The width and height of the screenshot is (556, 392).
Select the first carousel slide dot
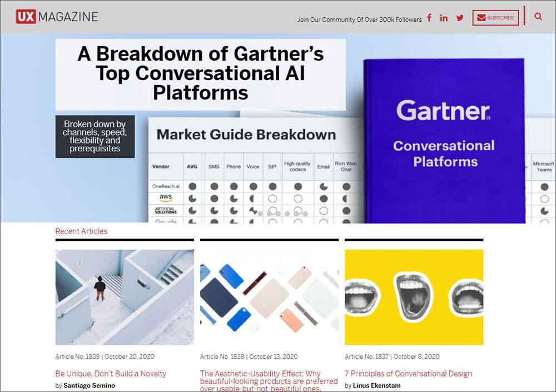(x=260, y=214)
